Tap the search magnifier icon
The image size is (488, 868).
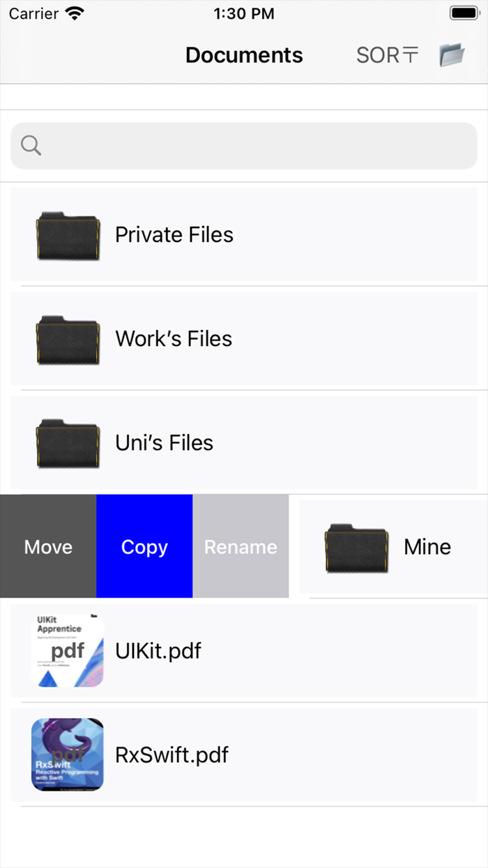pyautogui.click(x=30, y=145)
